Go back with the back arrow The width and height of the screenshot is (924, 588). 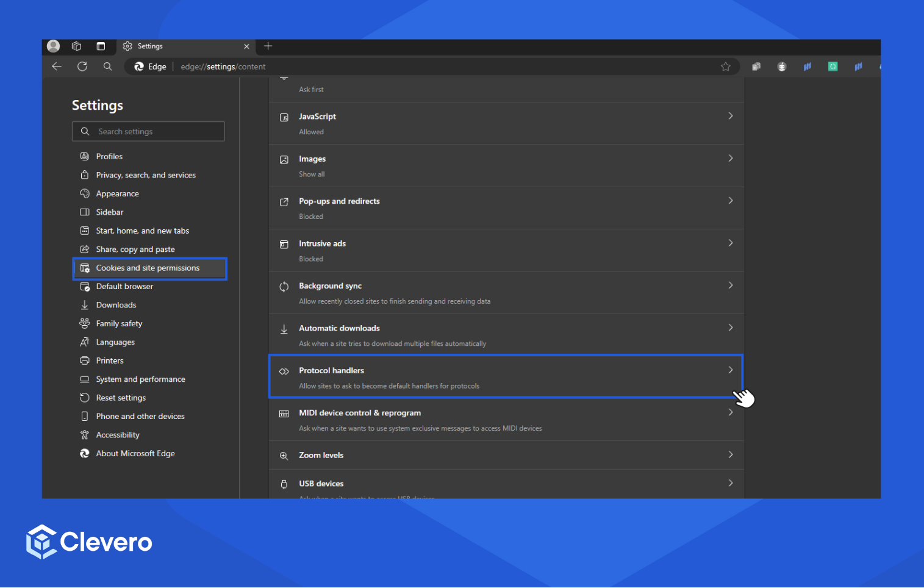[x=57, y=66]
